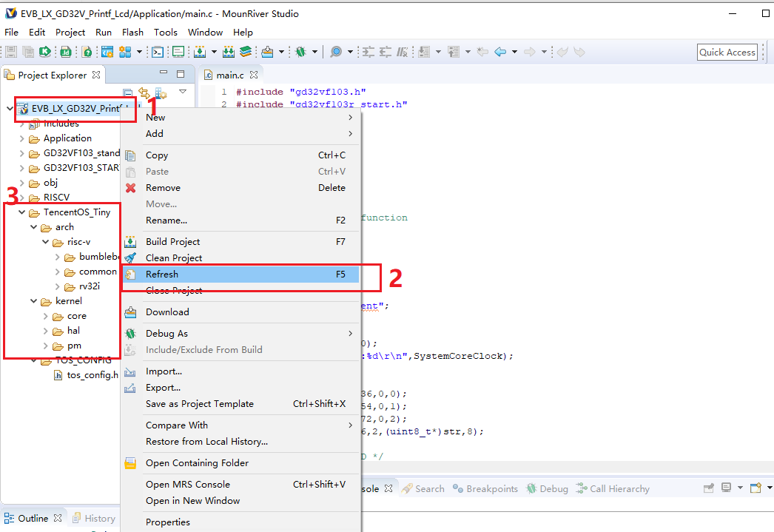Switch to the bottom Search tab

423,488
